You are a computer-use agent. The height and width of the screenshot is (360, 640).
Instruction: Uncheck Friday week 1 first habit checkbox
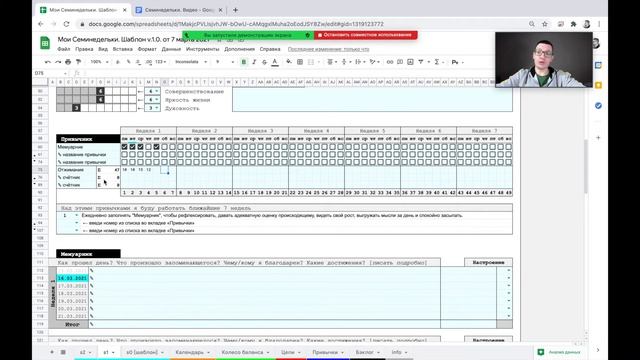tap(156, 147)
